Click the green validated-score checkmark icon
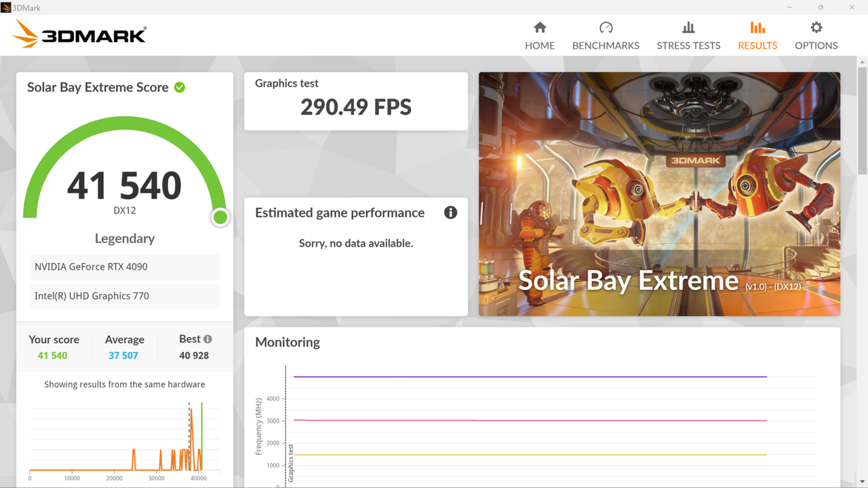The image size is (868, 488). coord(180,87)
